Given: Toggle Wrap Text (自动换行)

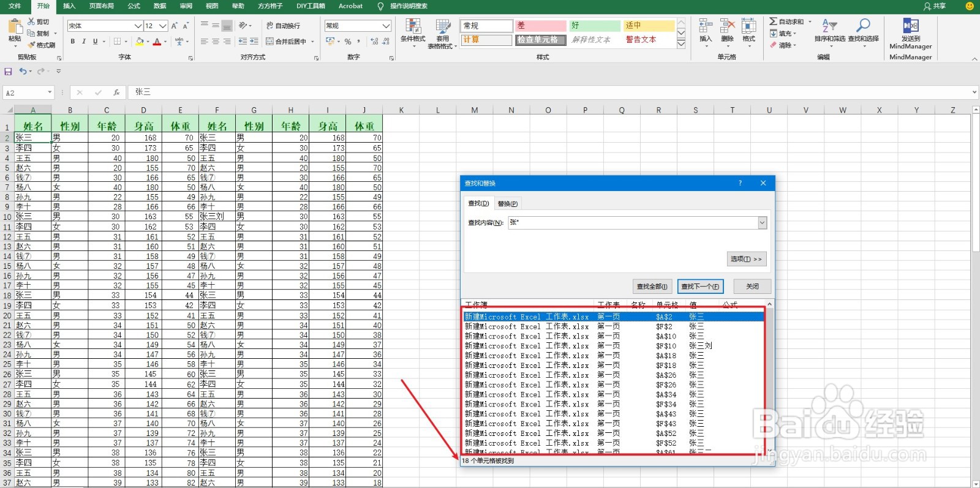Looking at the screenshot, I should (283, 26).
